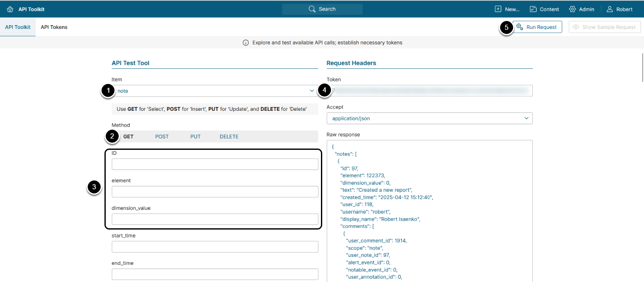Click the start_time input field

click(x=215, y=247)
